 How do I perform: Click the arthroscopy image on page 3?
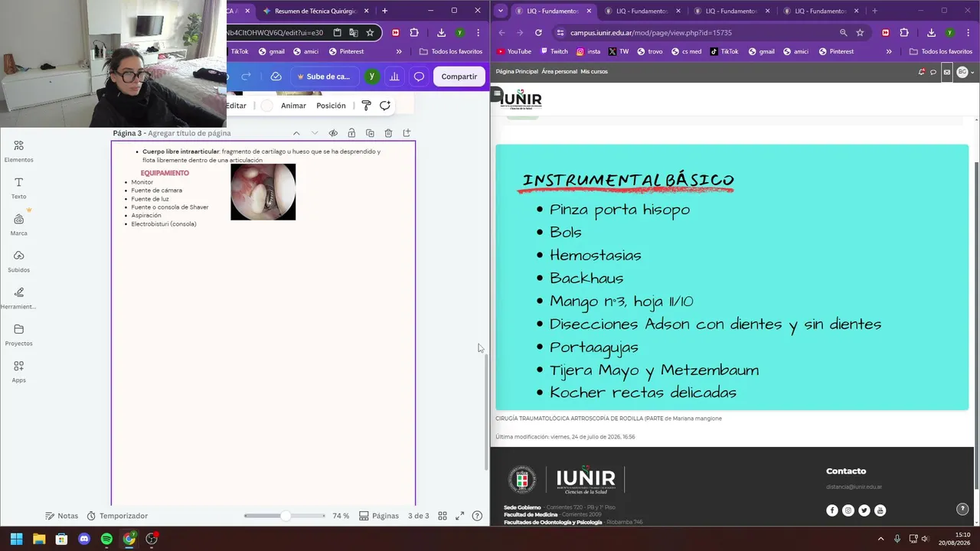click(x=263, y=191)
